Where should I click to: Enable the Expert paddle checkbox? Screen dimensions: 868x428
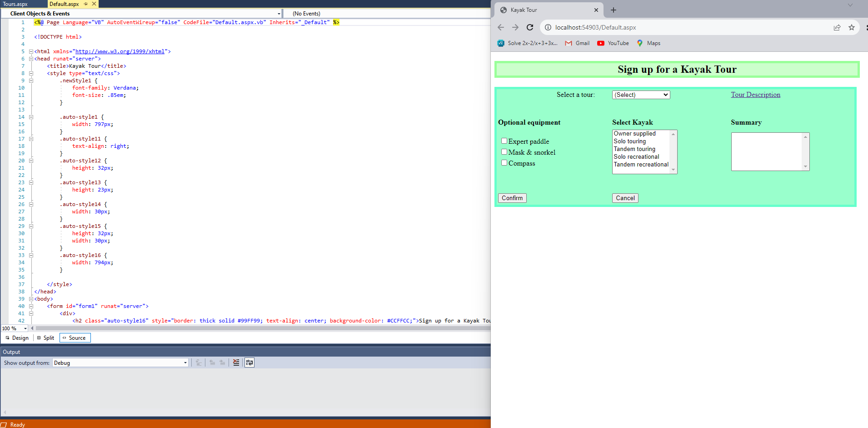pyautogui.click(x=504, y=141)
